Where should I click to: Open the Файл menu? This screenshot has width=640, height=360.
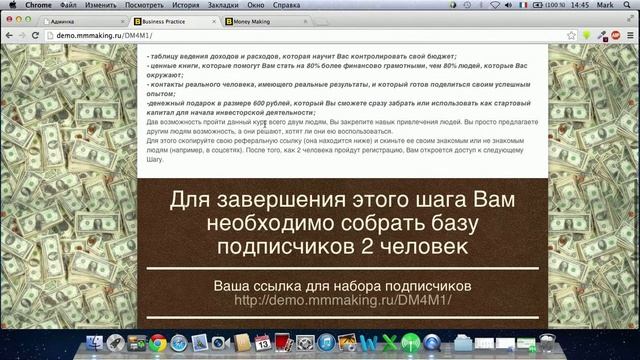coord(68,5)
